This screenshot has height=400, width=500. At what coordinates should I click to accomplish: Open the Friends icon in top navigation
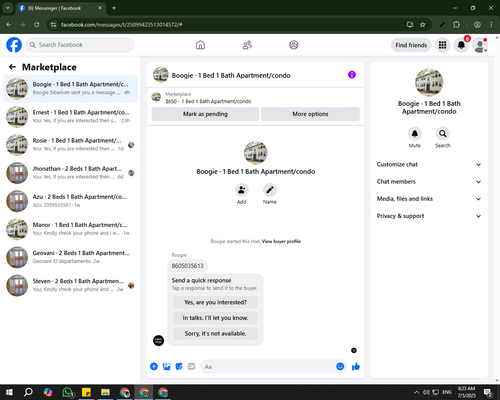coord(247,45)
